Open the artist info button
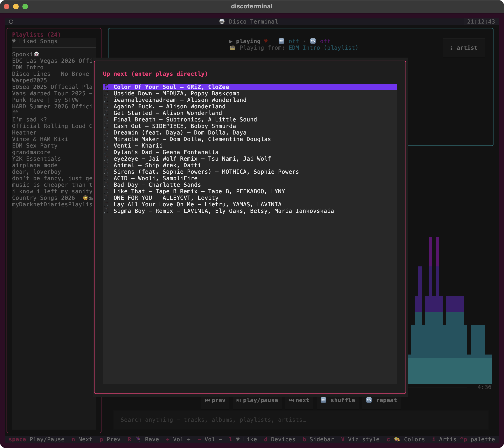Viewport: 504px width, 448px height. [464, 48]
